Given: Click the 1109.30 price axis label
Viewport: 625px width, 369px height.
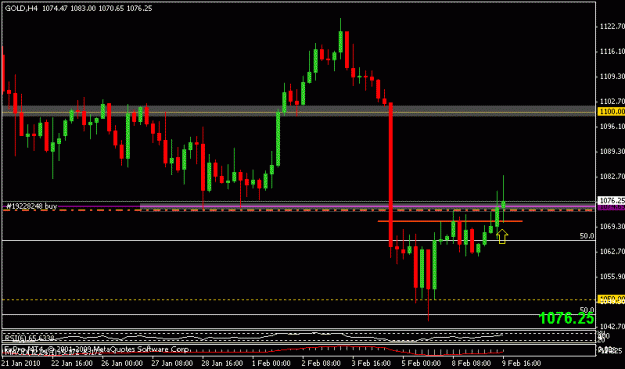Looking at the screenshot, I should 612,76.
